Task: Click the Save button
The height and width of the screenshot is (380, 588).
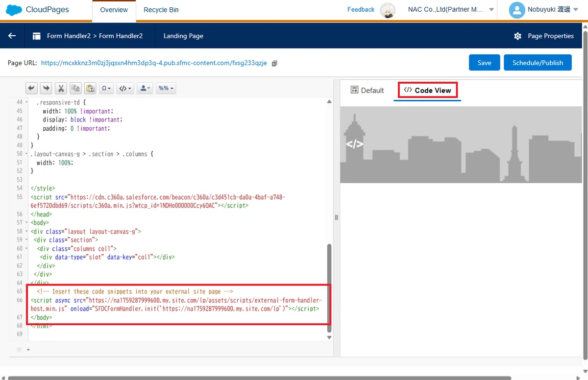Action: pyautogui.click(x=484, y=63)
